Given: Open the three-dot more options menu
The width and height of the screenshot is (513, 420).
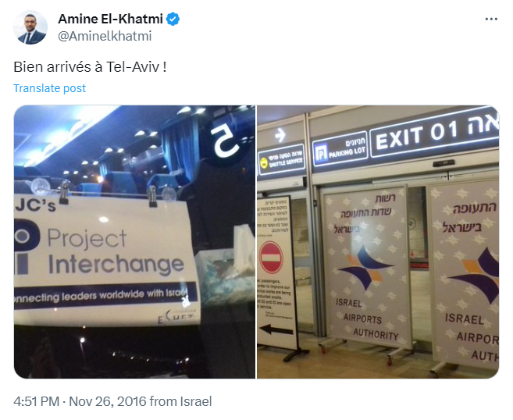Looking at the screenshot, I should [491, 19].
